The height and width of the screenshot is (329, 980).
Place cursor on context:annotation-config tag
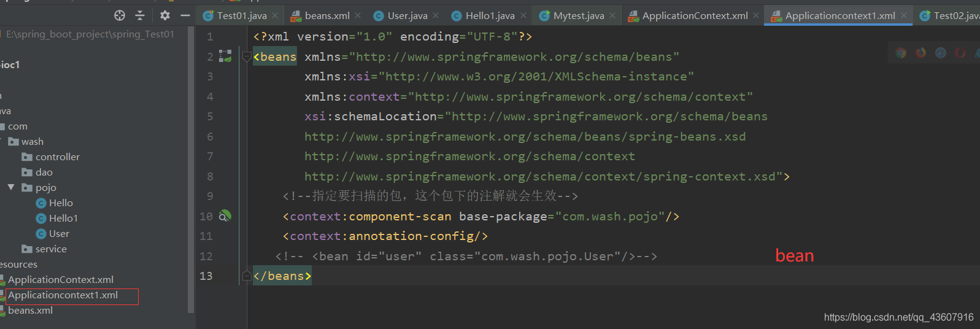point(385,236)
